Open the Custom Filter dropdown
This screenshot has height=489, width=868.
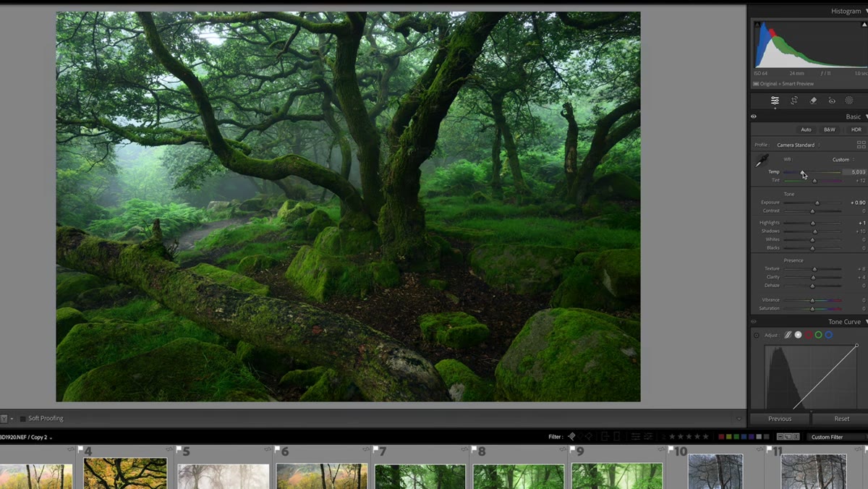(x=837, y=437)
